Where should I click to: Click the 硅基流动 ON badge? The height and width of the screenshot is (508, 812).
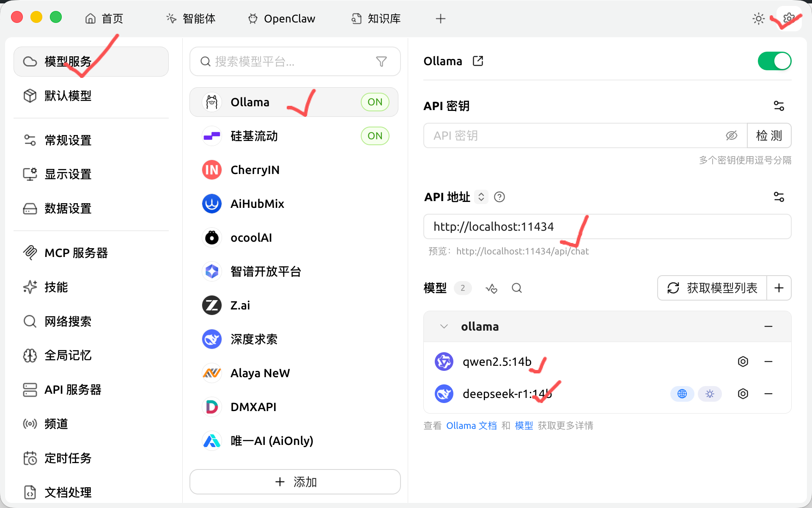[375, 136]
